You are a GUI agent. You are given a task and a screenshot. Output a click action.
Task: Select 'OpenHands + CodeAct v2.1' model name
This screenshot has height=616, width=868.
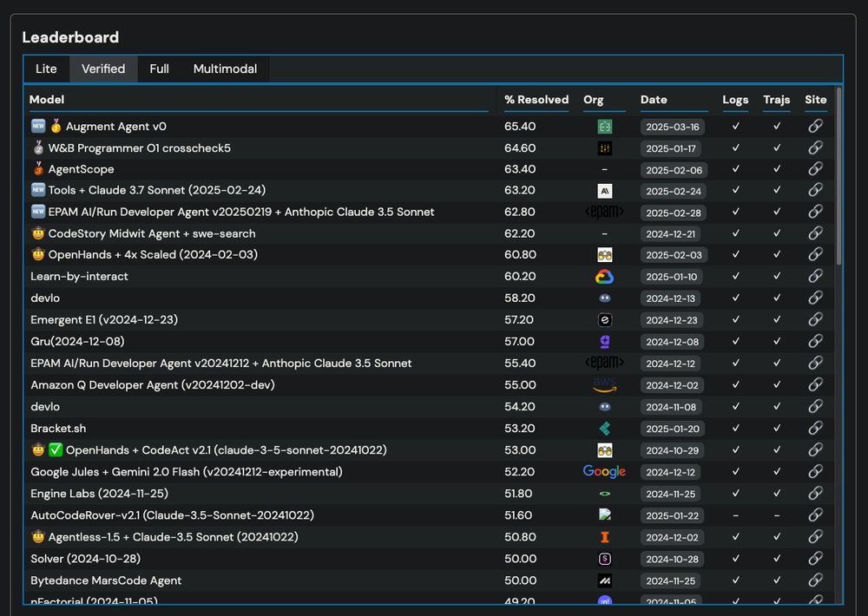tap(226, 450)
